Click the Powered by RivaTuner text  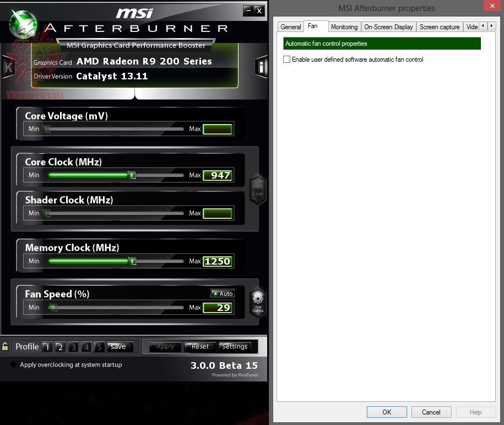[x=235, y=375]
